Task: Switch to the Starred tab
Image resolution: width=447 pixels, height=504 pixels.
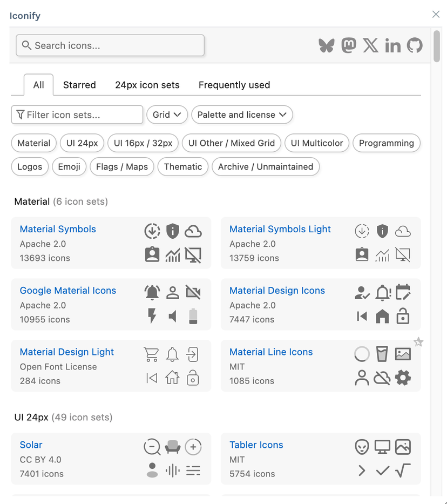Action: click(79, 85)
